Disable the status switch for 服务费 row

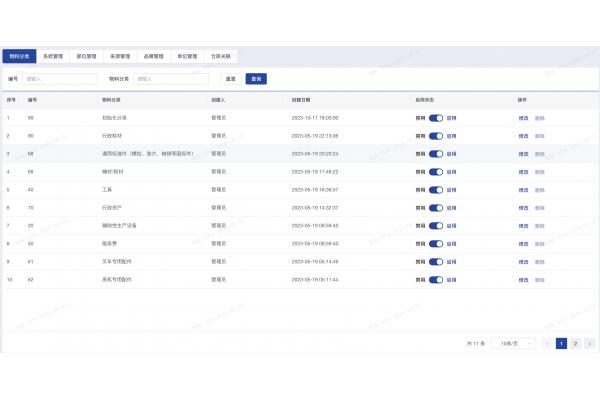tap(435, 243)
